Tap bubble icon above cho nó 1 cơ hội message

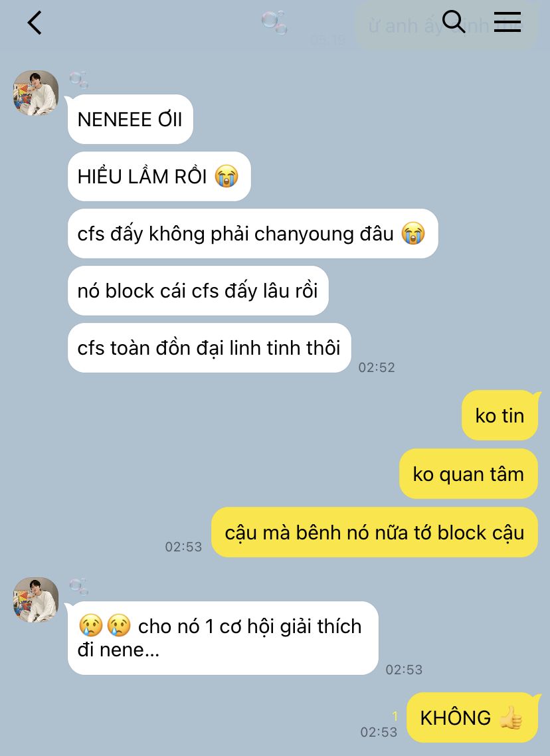[x=78, y=587]
